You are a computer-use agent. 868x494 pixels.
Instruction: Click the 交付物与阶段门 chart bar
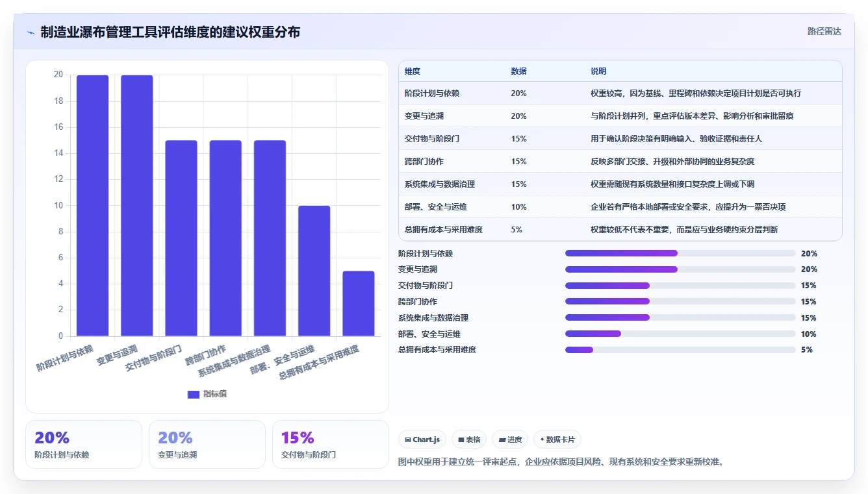181,238
